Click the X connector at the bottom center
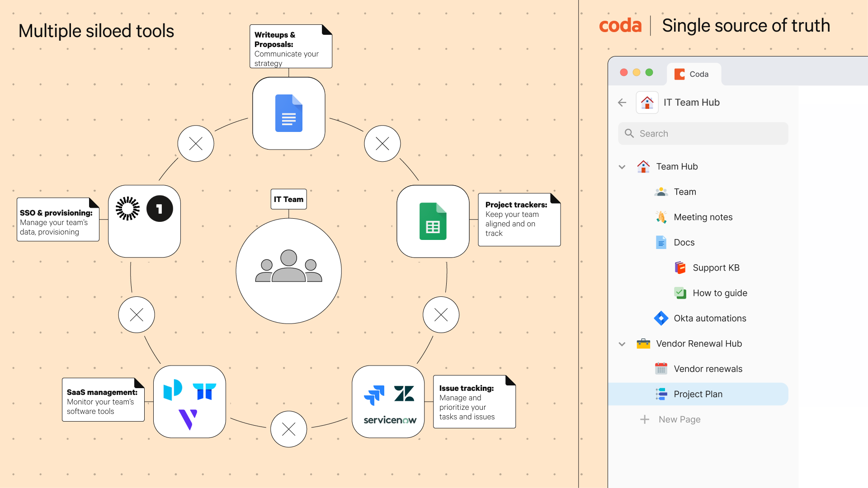The width and height of the screenshot is (868, 488). 288,429
